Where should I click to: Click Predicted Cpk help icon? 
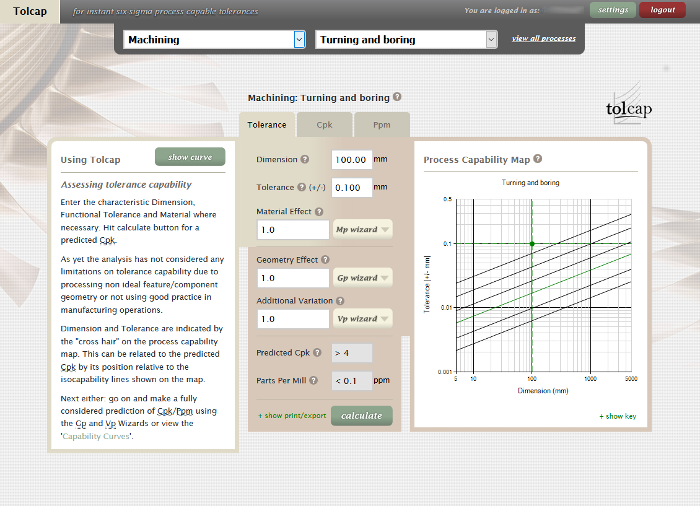(x=317, y=352)
